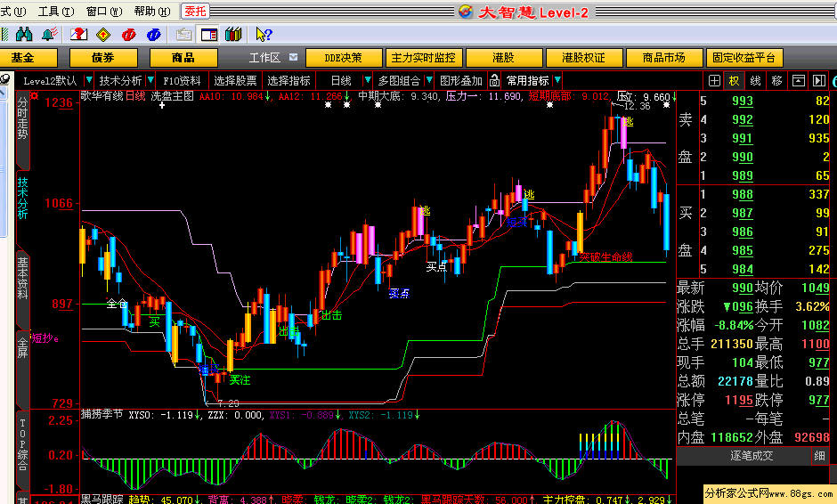Click the red gear icon above price axis
This screenshot has width=837, height=504.
(34, 95)
